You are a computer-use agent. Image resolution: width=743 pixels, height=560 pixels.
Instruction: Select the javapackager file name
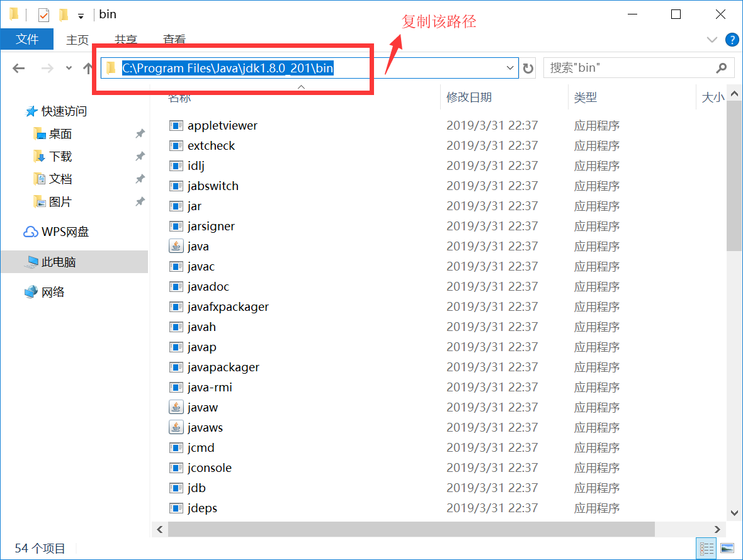(x=223, y=367)
